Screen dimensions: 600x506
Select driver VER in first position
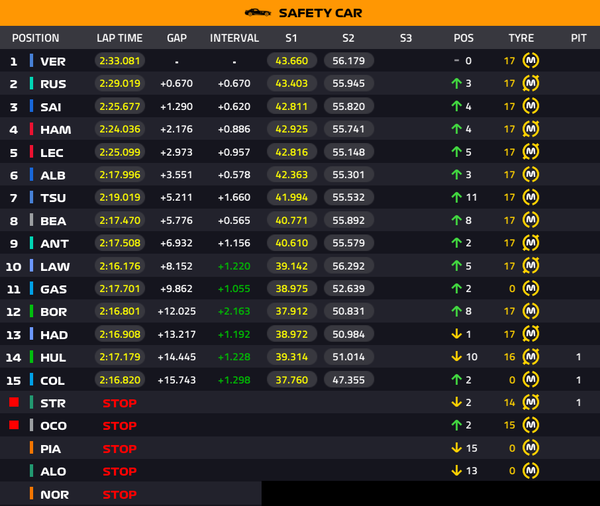[53, 61]
